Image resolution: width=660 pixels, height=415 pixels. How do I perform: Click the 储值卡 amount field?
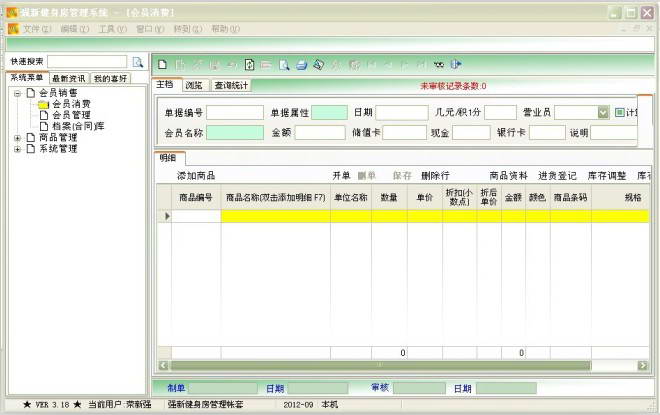click(405, 133)
